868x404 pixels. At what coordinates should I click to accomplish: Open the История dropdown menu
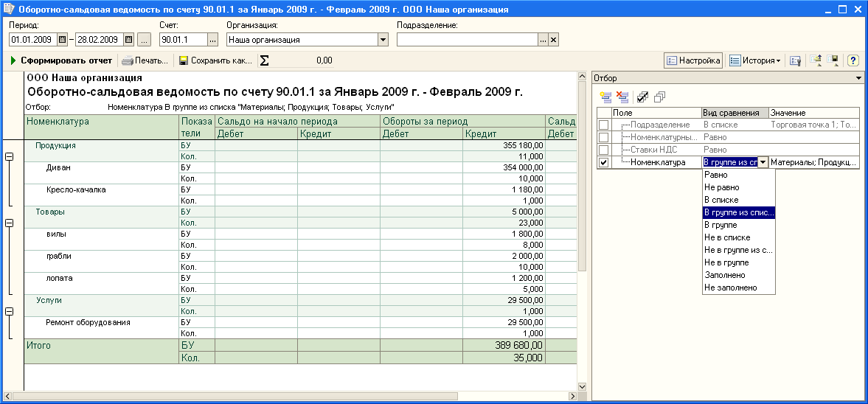(x=755, y=60)
